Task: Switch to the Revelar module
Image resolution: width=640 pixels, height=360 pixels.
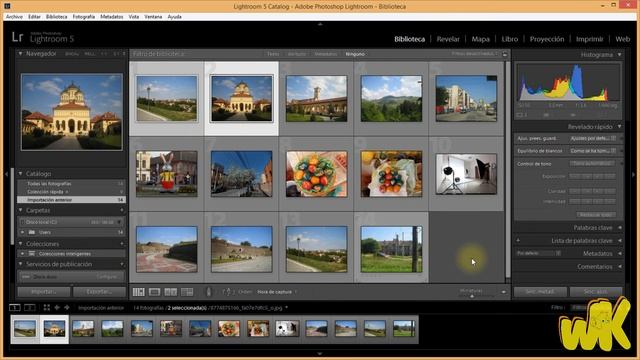Action: 448,39
